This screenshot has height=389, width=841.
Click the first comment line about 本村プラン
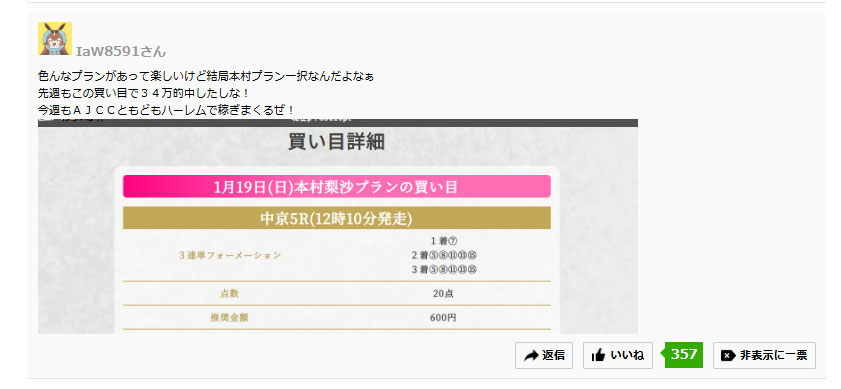point(206,76)
